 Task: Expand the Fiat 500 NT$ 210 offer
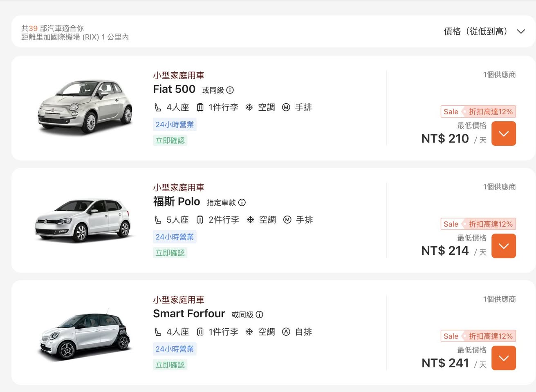click(503, 134)
